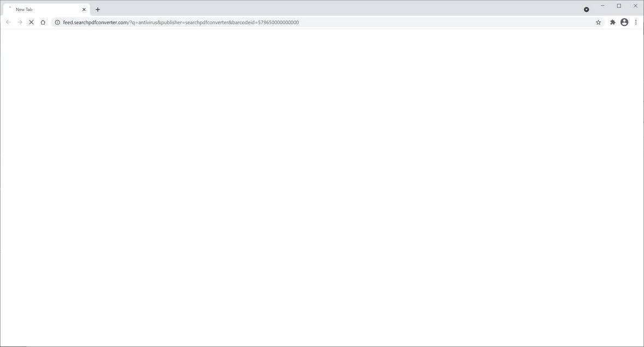Image resolution: width=644 pixels, height=347 pixels.
Task: Maximize the browser window
Action: pyautogui.click(x=619, y=6)
